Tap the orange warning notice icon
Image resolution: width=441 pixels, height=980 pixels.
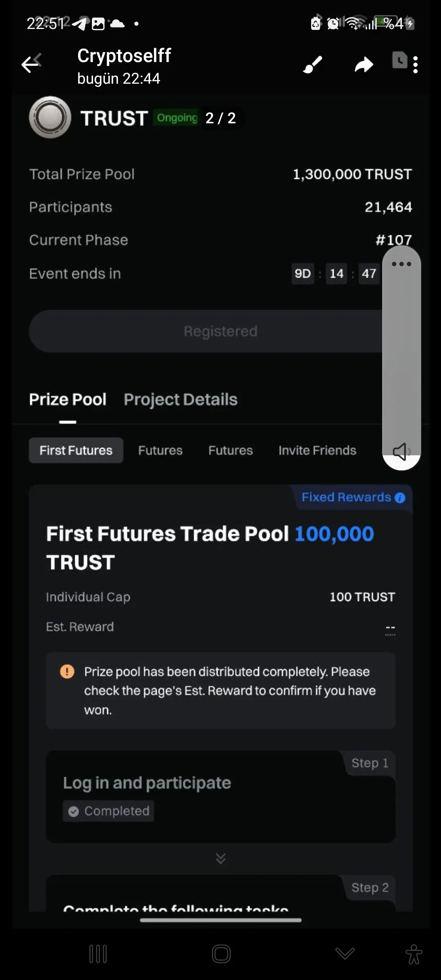67,671
